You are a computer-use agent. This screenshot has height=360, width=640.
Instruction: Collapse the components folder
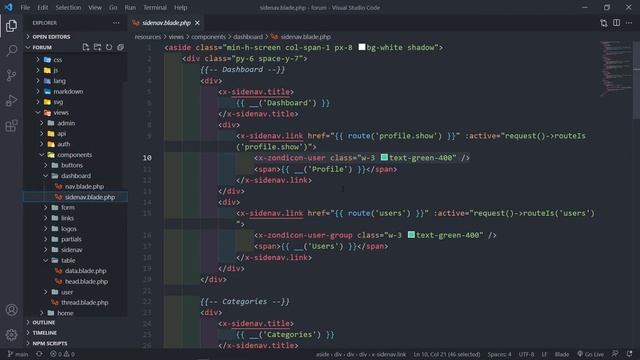[74, 155]
